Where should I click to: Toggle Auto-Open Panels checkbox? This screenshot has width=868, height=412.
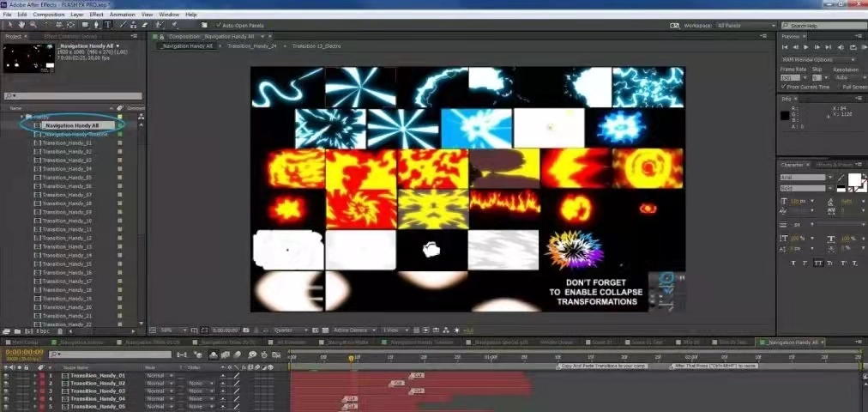point(218,25)
